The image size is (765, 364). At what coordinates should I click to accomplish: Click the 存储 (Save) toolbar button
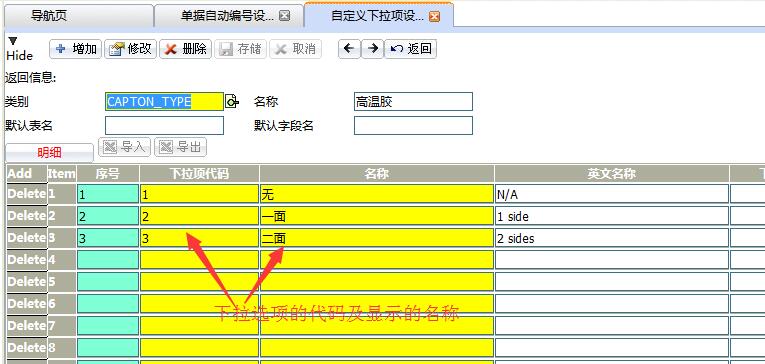coord(241,49)
